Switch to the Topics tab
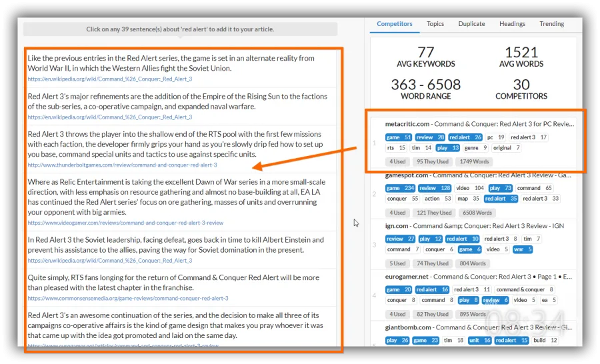This screenshot has height=364, width=600. click(435, 24)
